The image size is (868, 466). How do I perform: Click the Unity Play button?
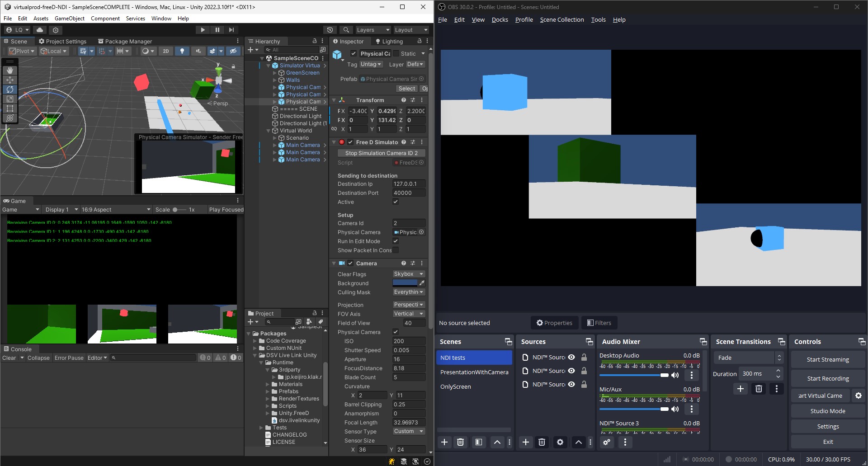[203, 30]
